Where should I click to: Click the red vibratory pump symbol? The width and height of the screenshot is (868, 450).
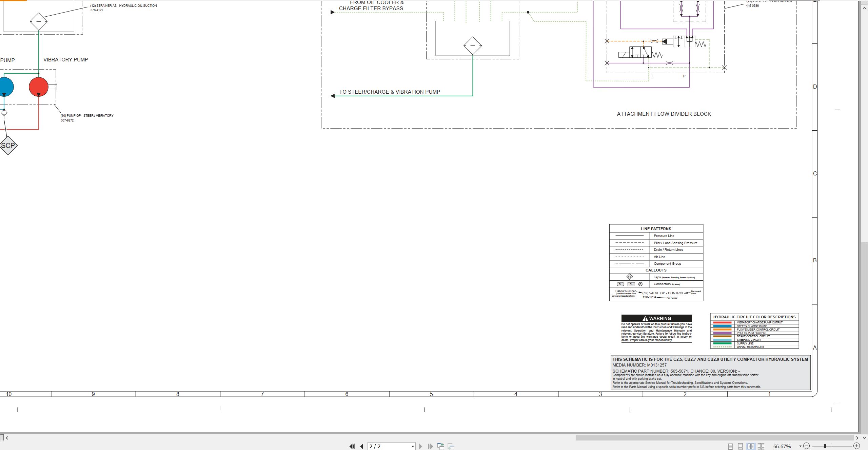pos(39,87)
